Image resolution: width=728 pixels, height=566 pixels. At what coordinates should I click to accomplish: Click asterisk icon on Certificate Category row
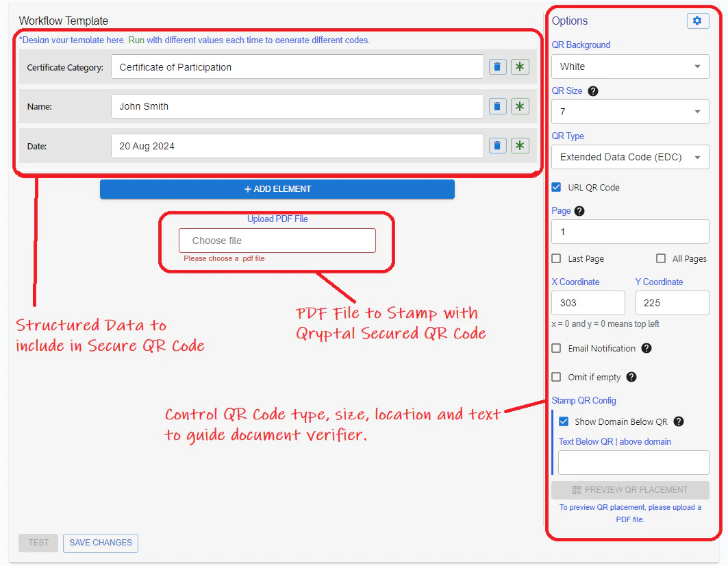[x=520, y=67]
